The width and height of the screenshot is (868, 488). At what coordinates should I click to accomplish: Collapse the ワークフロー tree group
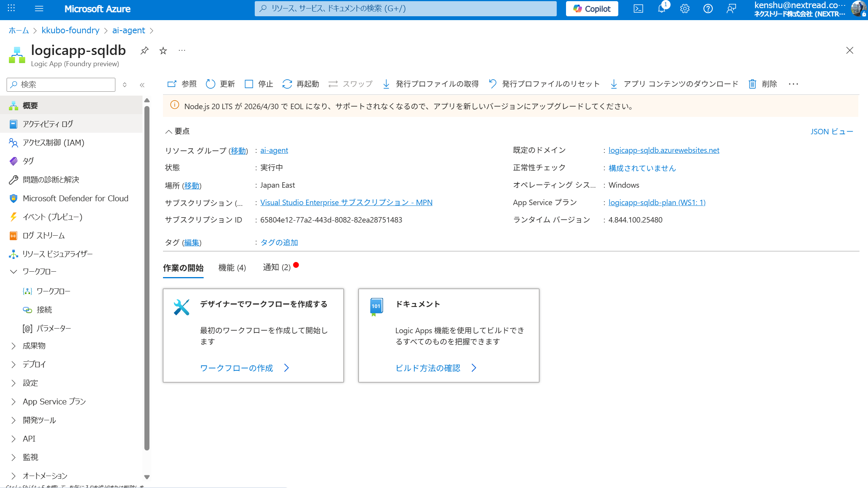pyautogui.click(x=14, y=272)
